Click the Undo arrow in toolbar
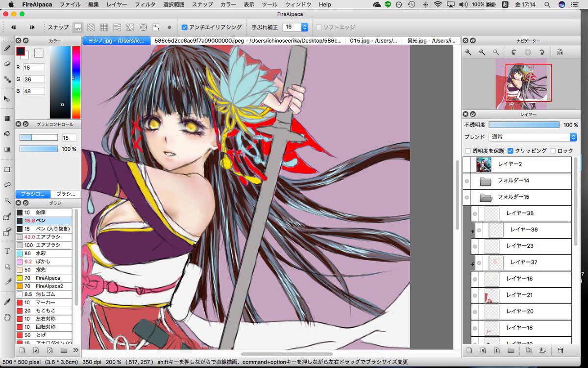Screen dimensions: 588x368 click(x=14, y=27)
